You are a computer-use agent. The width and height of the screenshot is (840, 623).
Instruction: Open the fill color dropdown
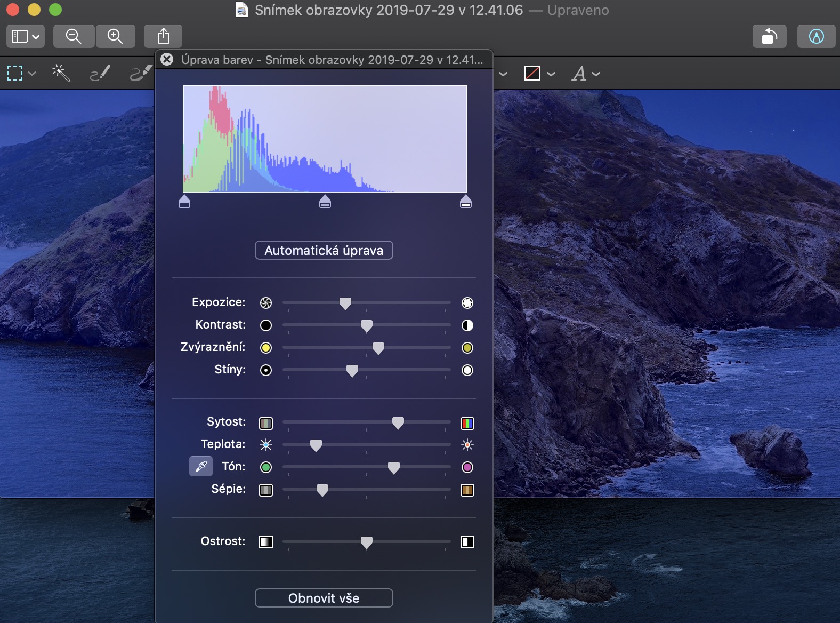pos(551,74)
